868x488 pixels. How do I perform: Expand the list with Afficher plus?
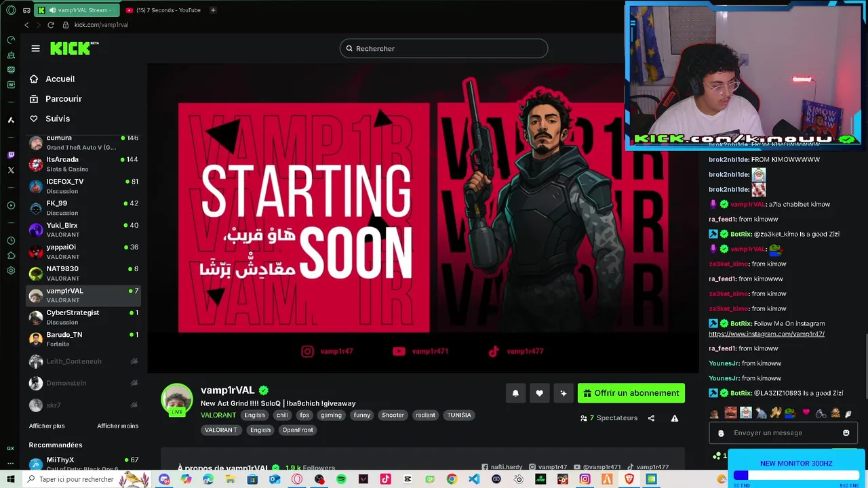[x=47, y=426]
